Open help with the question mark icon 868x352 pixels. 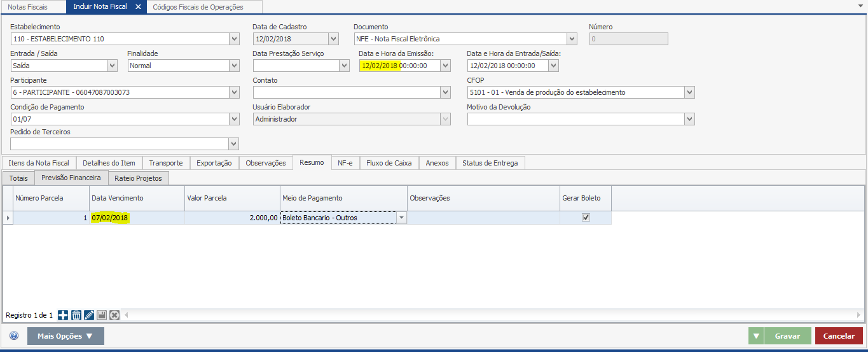(14, 336)
